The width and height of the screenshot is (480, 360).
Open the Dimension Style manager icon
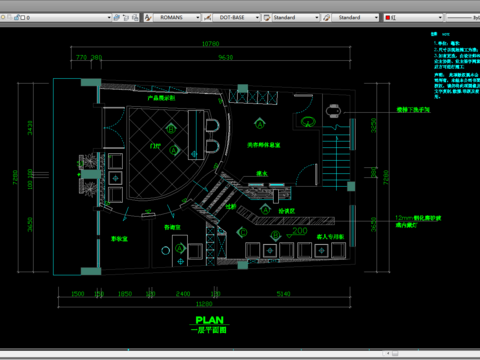207,17
